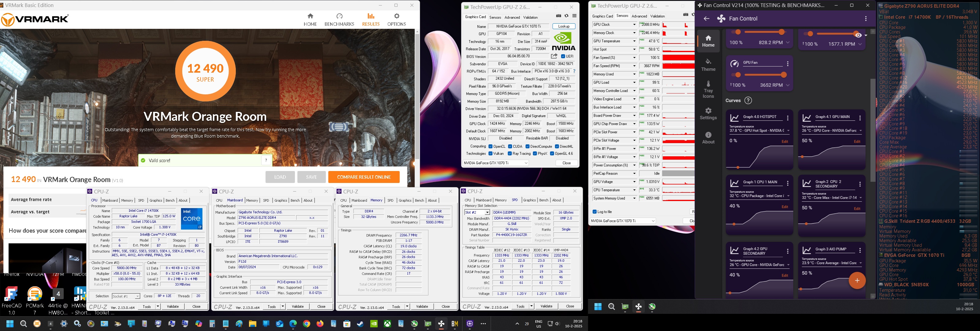Open VRMark Benchmarks section
The width and height of the screenshot is (980, 331).
339,19
